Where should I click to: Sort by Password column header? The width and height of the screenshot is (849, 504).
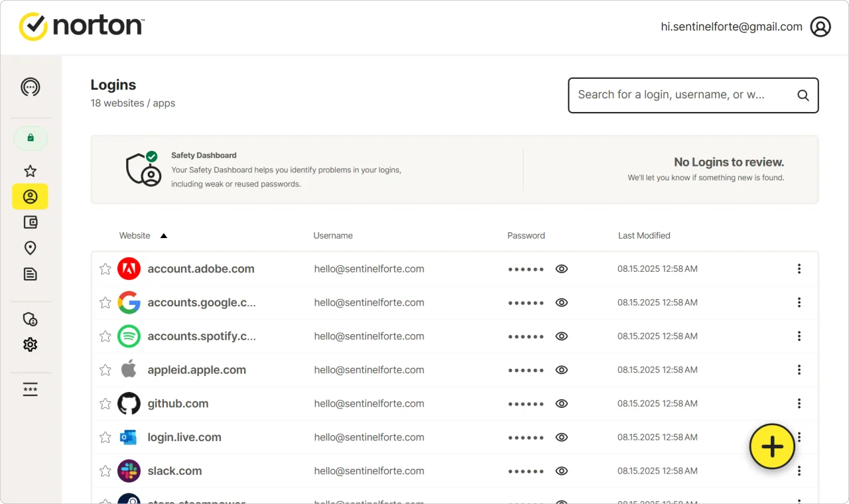pyautogui.click(x=526, y=235)
